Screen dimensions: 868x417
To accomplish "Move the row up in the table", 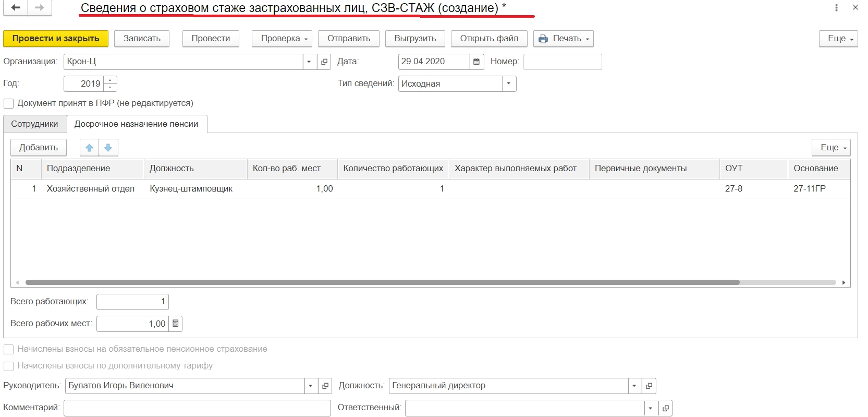I will tap(89, 148).
